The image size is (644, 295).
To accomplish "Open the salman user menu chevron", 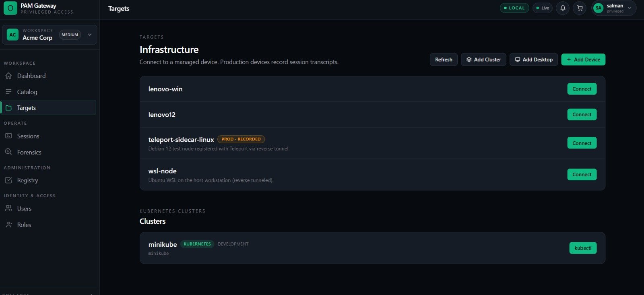I will [x=630, y=8].
